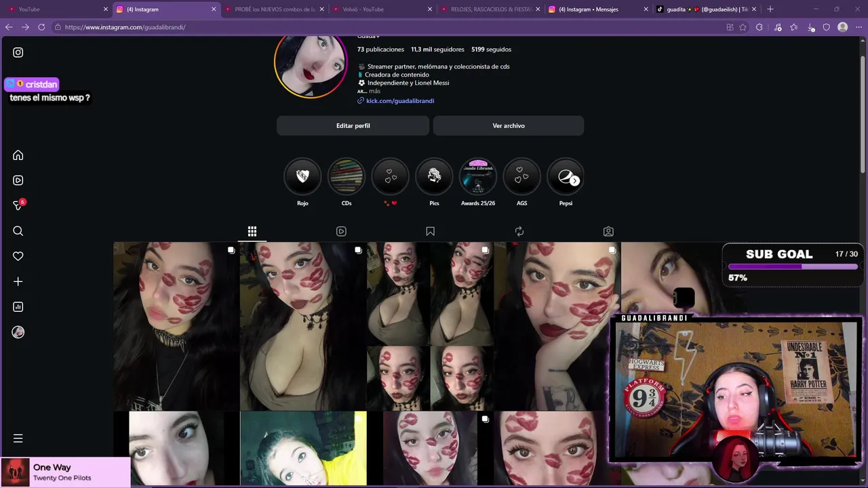Reload the current page
This screenshot has height=488, width=868.
(x=41, y=27)
